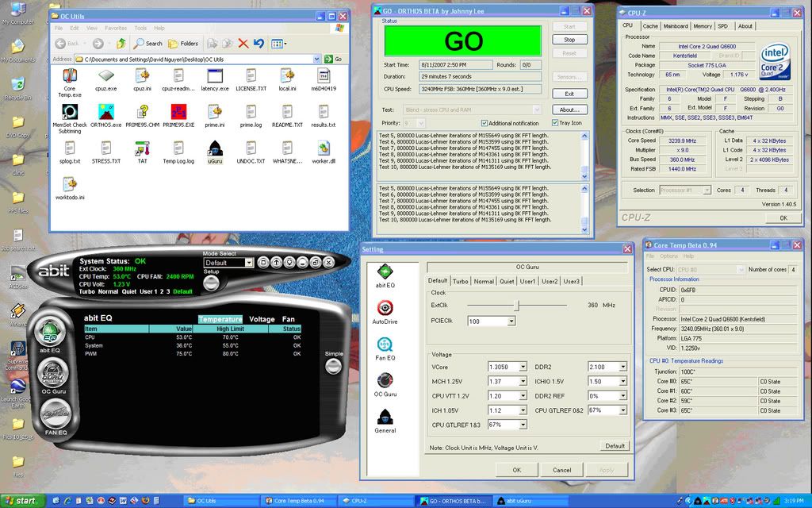Click round abit EQ button in uGuru panel
The width and height of the screenshot is (812, 508).
pyautogui.click(x=50, y=332)
